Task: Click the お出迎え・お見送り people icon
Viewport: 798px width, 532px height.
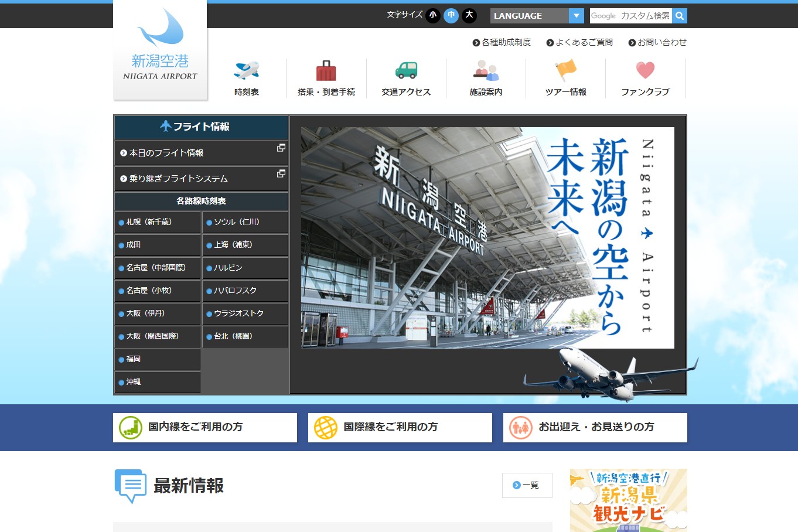Action: (x=520, y=428)
